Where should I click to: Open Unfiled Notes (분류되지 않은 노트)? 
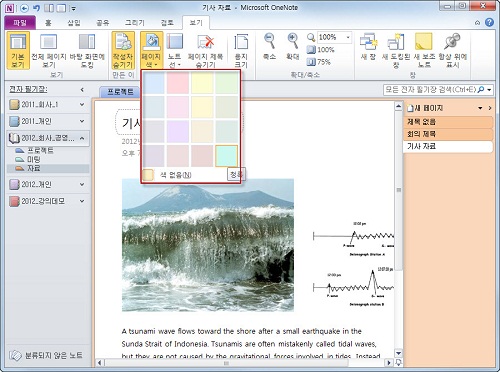click(x=46, y=355)
